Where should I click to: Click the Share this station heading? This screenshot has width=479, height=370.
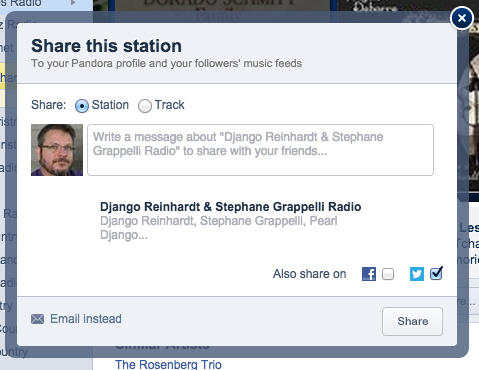pos(106,46)
